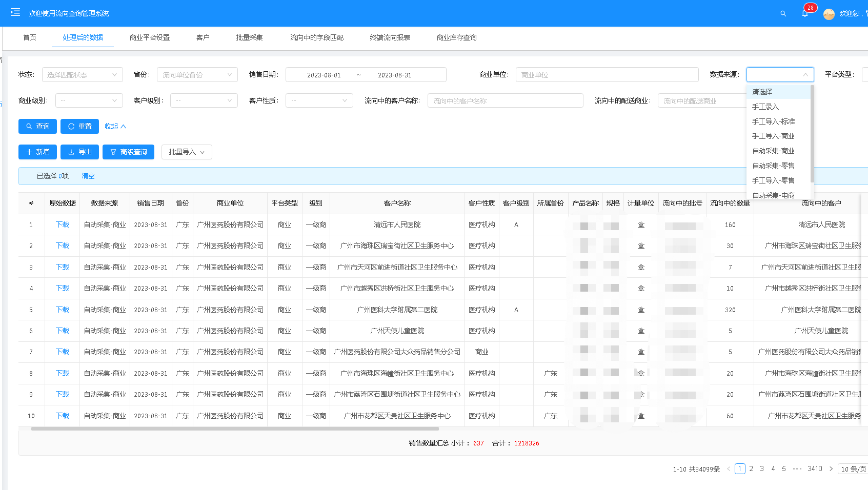Screen dimensions: 868x490
Task: Select the 处理后的数据 tab
Action: coord(83,37)
